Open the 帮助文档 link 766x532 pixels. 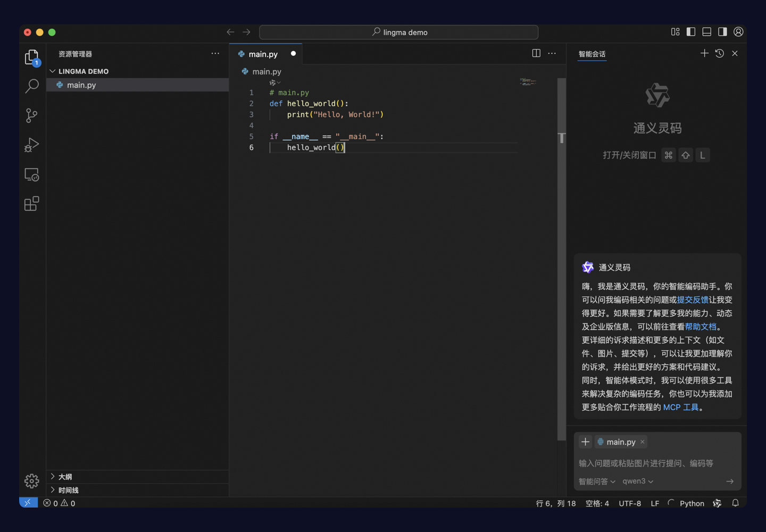[701, 327]
